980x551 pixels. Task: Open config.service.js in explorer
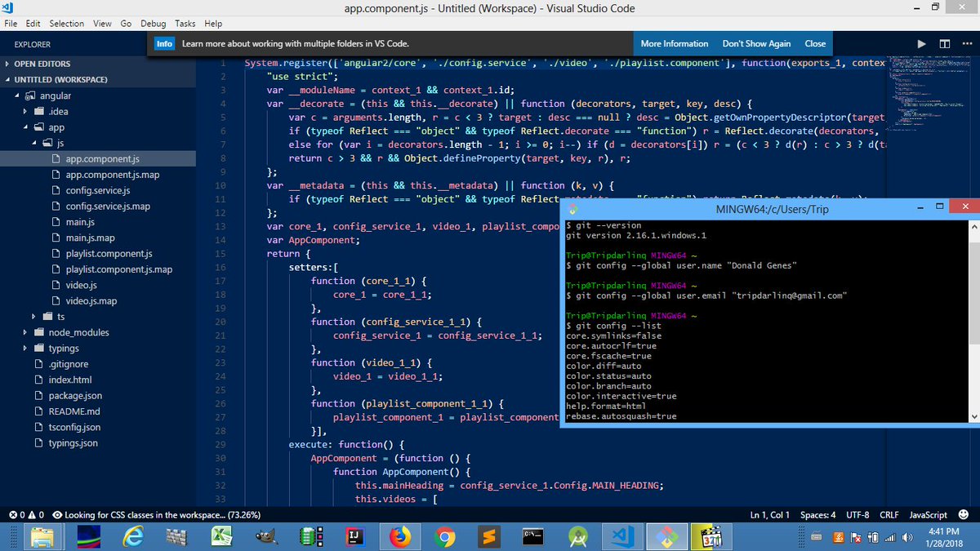98,190
